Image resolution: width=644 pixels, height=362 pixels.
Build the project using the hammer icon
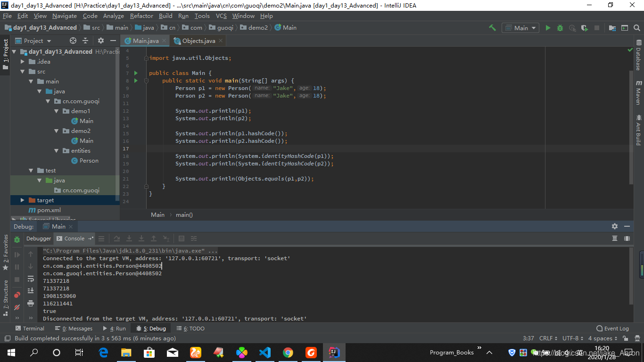pos(492,28)
